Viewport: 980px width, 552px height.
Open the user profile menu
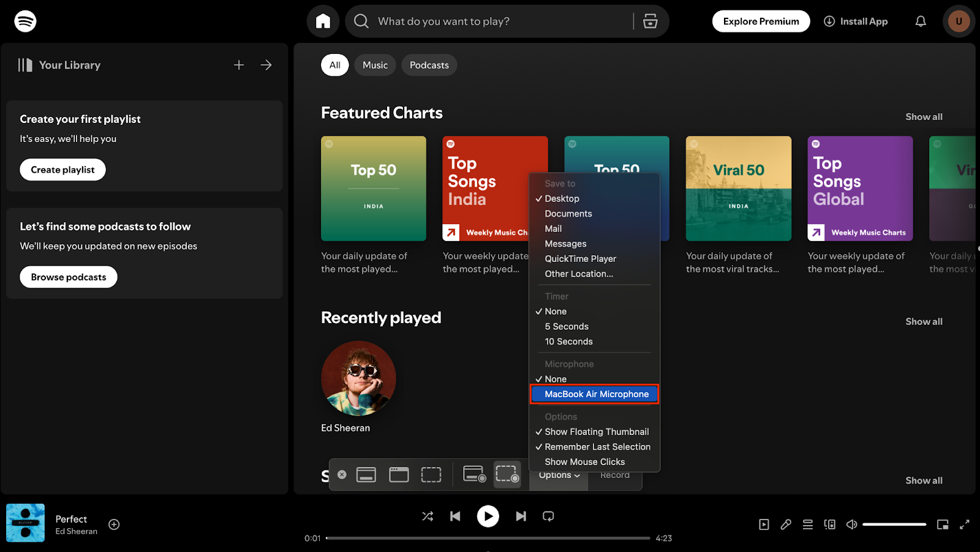coord(959,21)
